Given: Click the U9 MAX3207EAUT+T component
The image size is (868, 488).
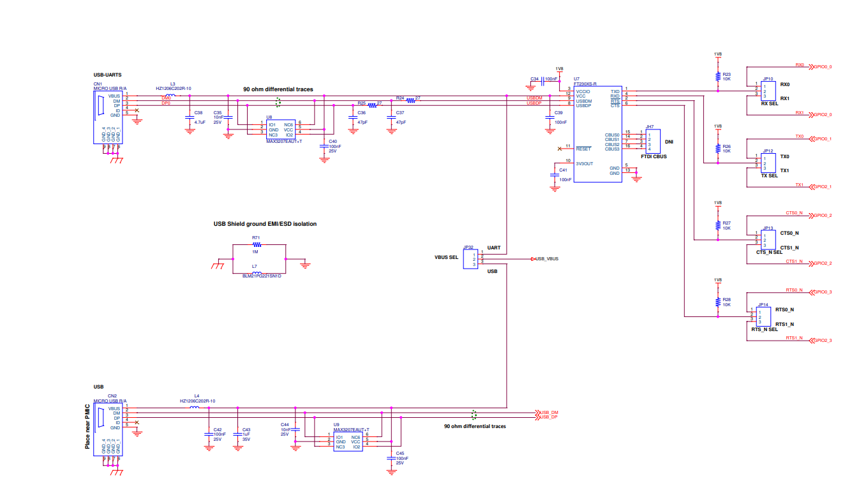Looking at the screenshot, I should coord(347,442).
